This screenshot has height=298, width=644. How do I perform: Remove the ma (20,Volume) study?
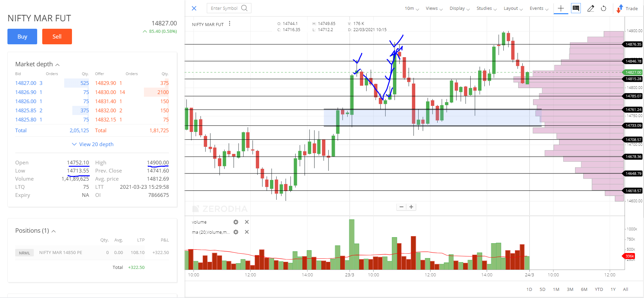(247, 232)
